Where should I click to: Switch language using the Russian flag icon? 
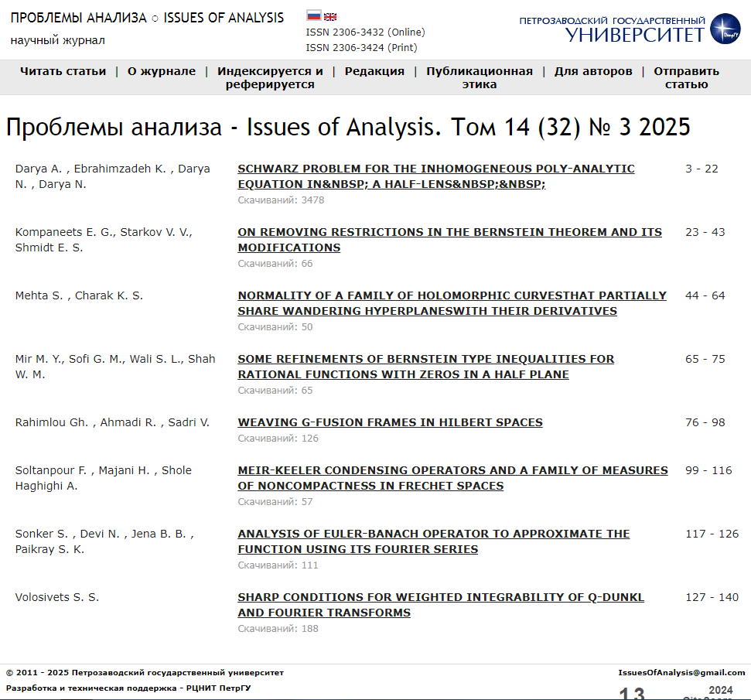pos(313,16)
